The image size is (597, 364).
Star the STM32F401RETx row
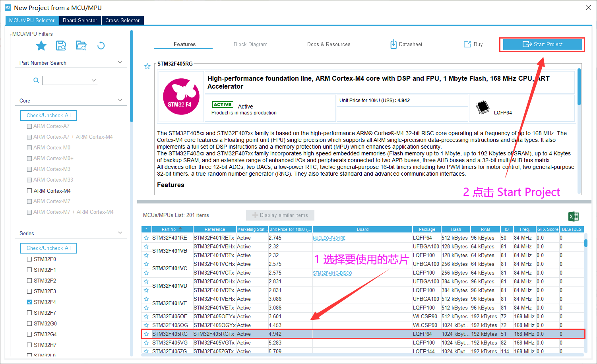146,238
